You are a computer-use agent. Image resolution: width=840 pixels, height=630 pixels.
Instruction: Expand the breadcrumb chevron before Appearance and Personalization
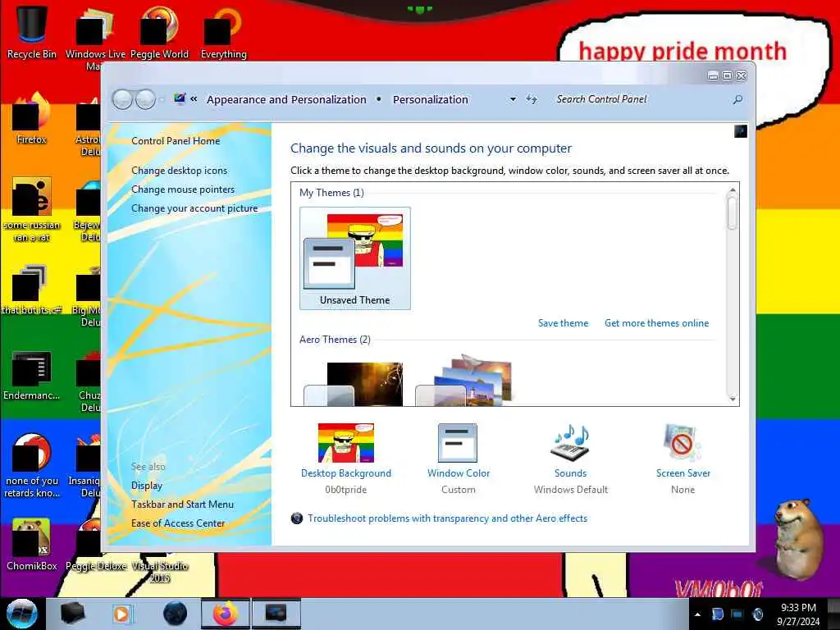coord(194,99)
